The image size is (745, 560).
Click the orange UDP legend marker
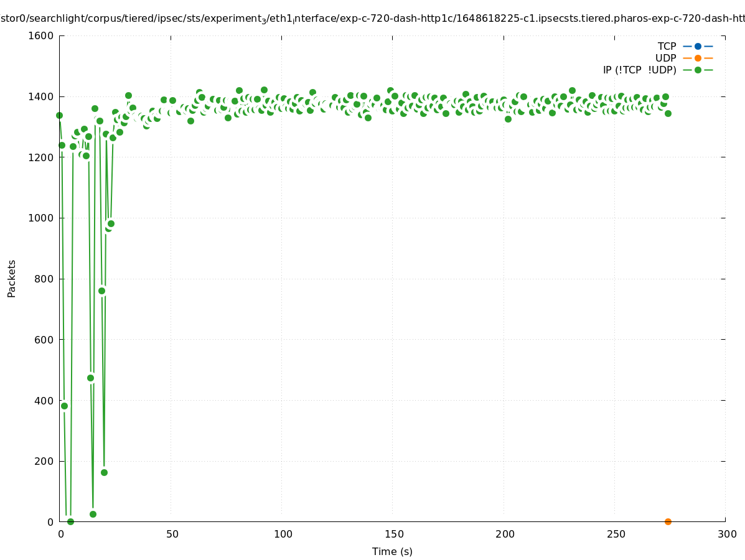[698, 58]
